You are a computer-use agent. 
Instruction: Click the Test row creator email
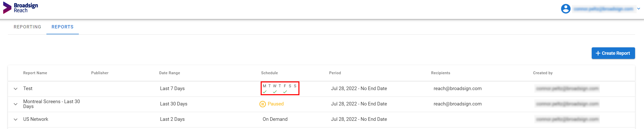pyautogui.click(x=567, y=89)
